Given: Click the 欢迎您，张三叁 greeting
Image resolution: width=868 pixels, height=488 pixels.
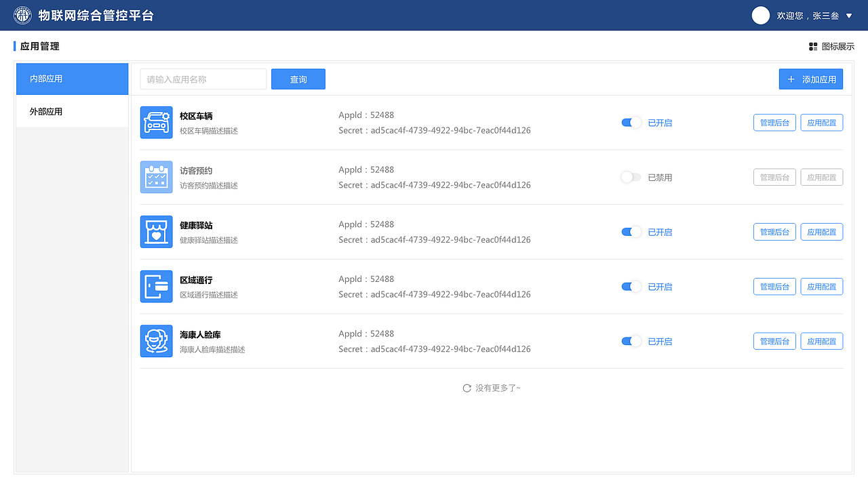Looking at the screenshot, I should (x=808, y=16).
